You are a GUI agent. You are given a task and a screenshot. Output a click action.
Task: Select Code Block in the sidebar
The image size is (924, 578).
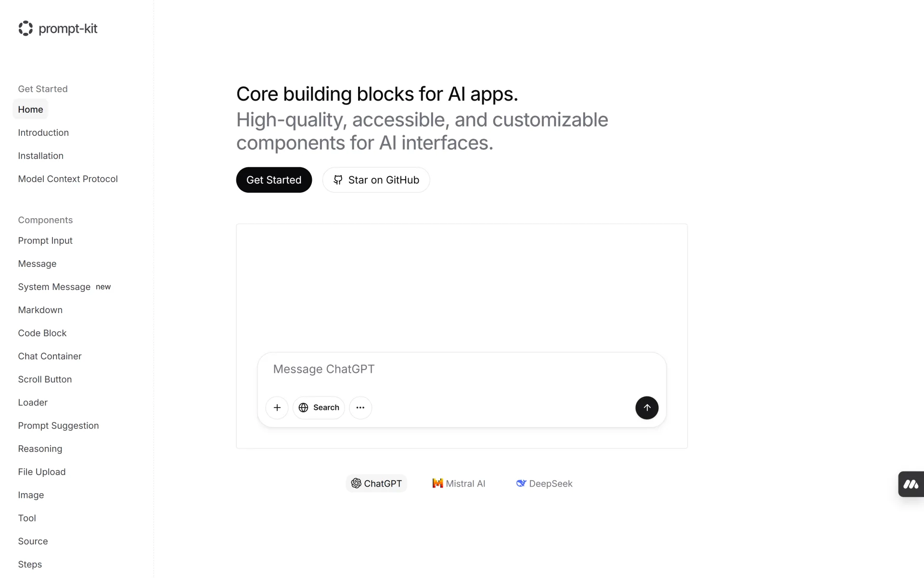[x=42, y=333]
